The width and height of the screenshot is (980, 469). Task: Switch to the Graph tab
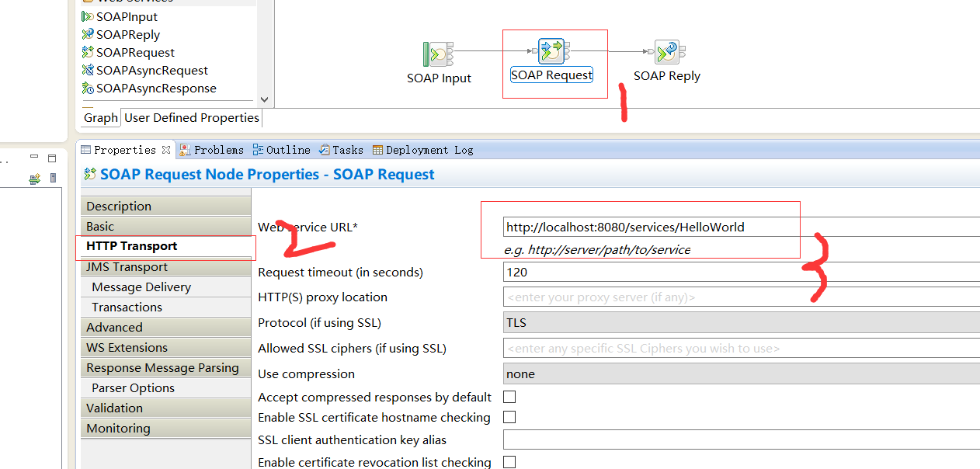coord(100,117)
